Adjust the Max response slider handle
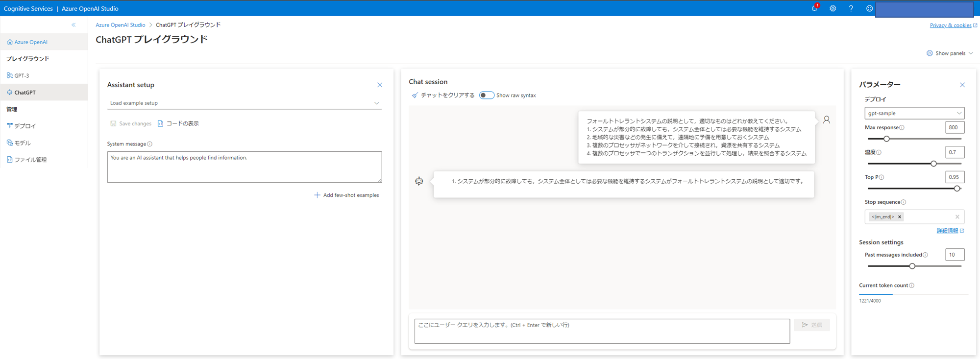The height and width of the screenshot is (359, 980). click(886, 139)
